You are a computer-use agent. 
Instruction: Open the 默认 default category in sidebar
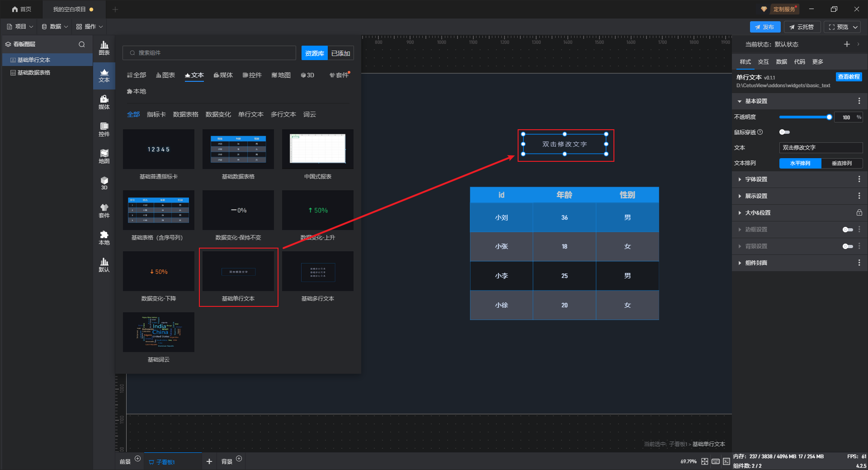[104, 265]
